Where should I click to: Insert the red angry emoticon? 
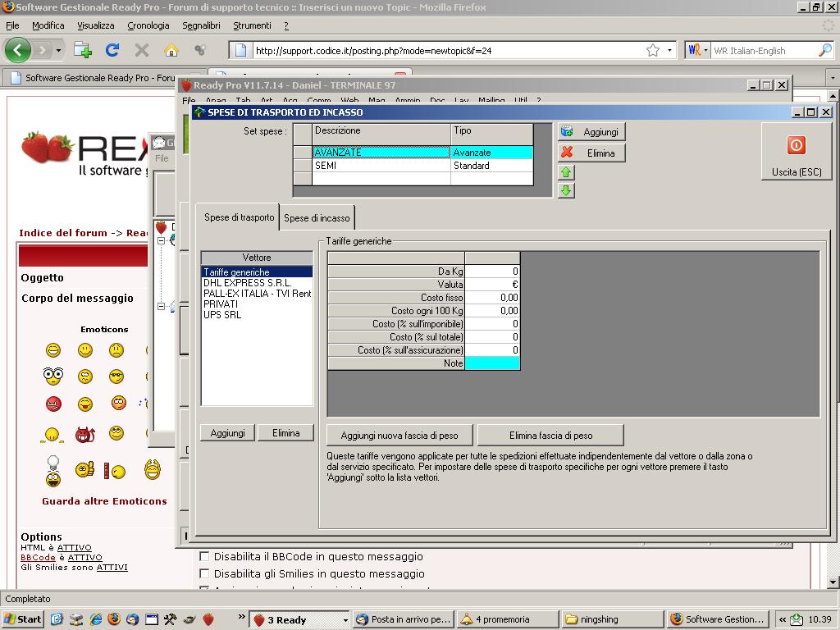point(53,404)
